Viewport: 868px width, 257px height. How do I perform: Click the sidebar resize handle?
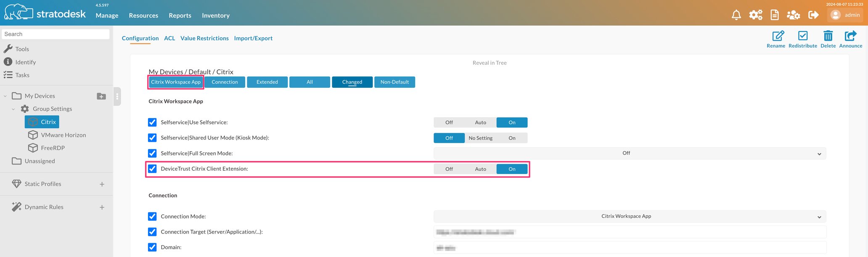click(x=117, y=97)
